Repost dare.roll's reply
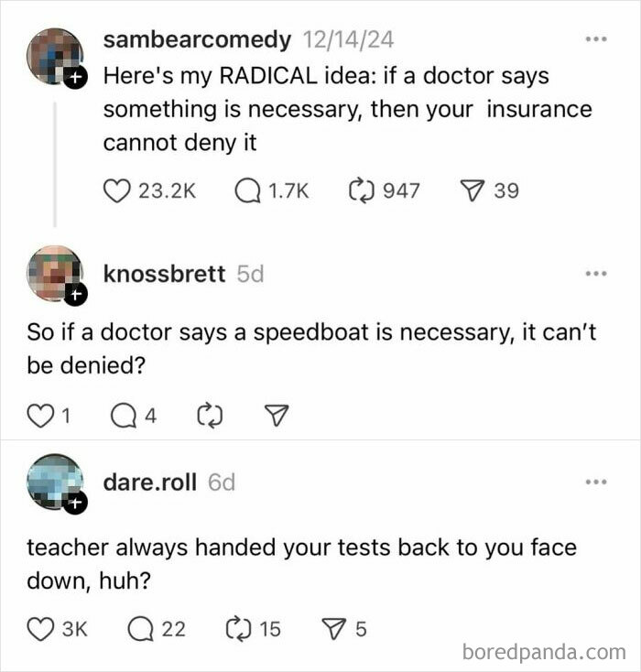Screen dimensions: 641x672 point(235,629)
